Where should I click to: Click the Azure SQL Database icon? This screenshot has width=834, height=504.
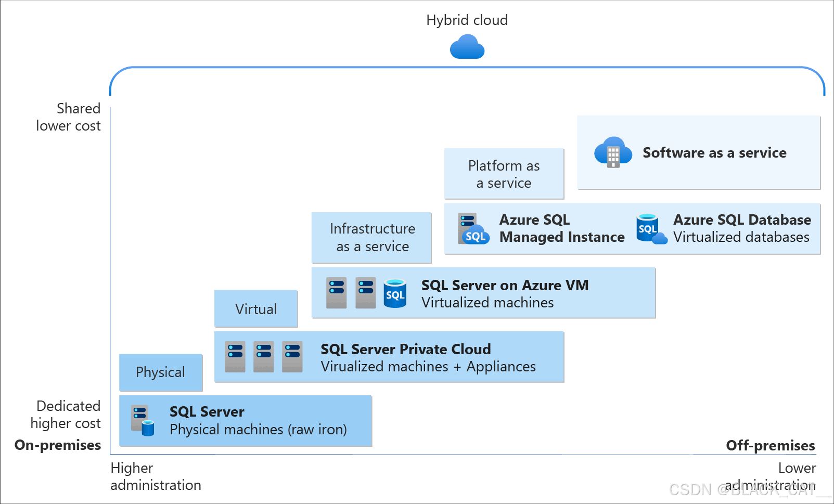(x=651, y=229)
